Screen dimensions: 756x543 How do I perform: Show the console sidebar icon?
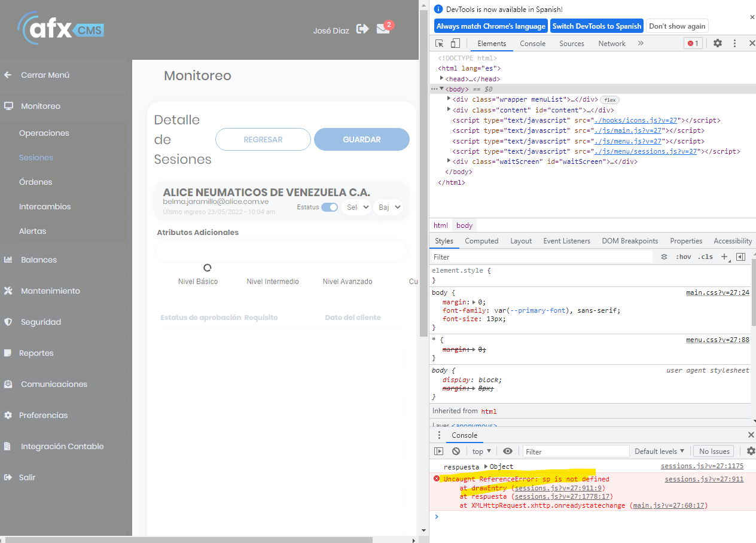(439, 452)
